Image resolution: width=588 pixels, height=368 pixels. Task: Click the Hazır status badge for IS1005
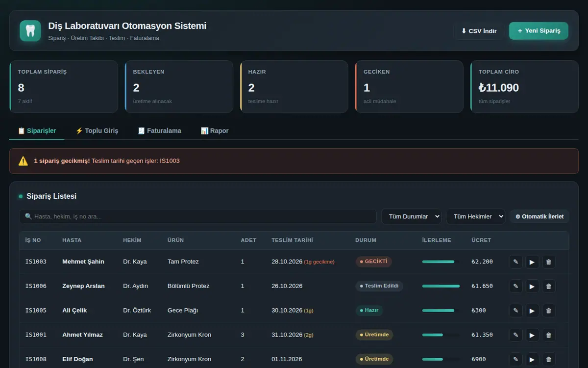(x=369, y=310)
